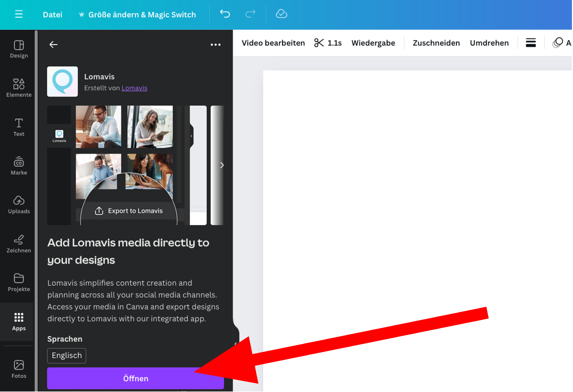Click the scissors trim 1.1s control
The height and width of the screenshot is (392, 573).
(328, 43)
